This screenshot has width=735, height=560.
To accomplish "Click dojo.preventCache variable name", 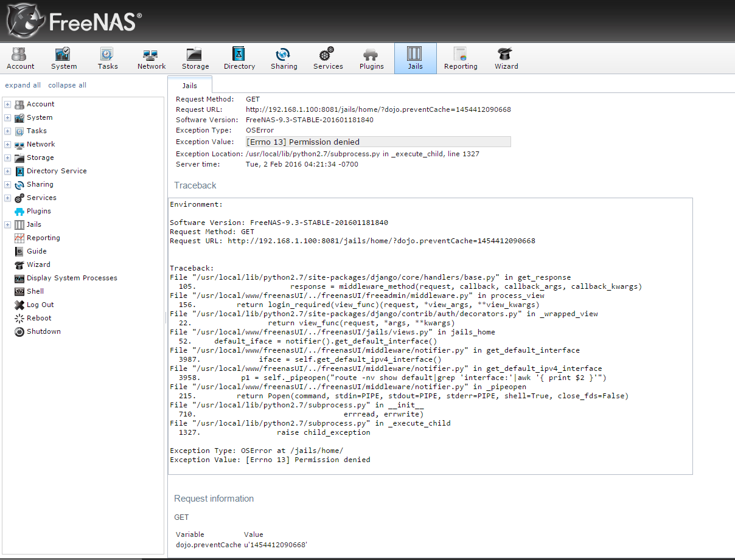I will tap(209, 545).
